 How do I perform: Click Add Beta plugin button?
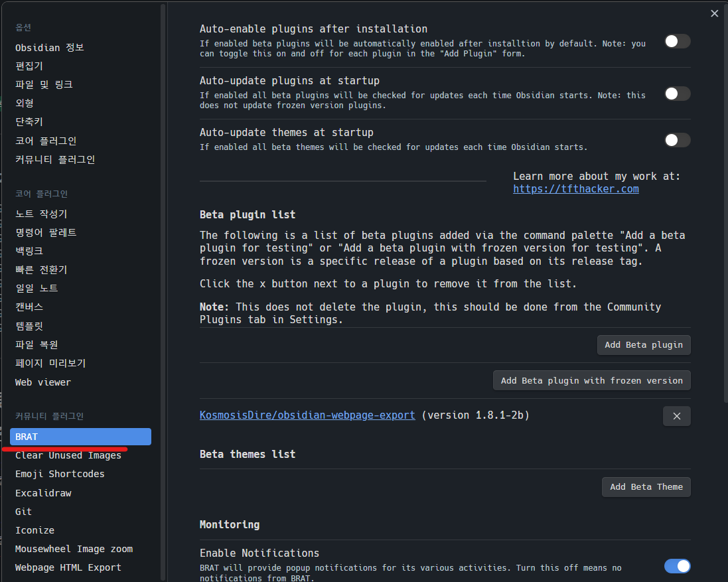pyautogui.click(x=644, y=345)
